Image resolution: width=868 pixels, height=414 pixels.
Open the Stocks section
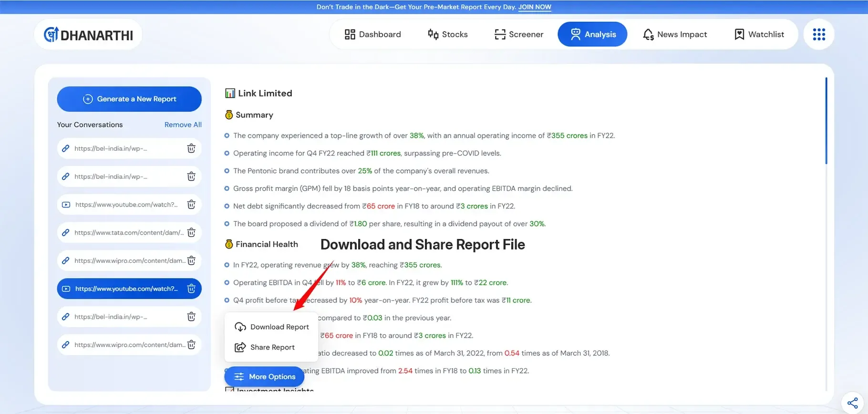(x=448, y=34)
